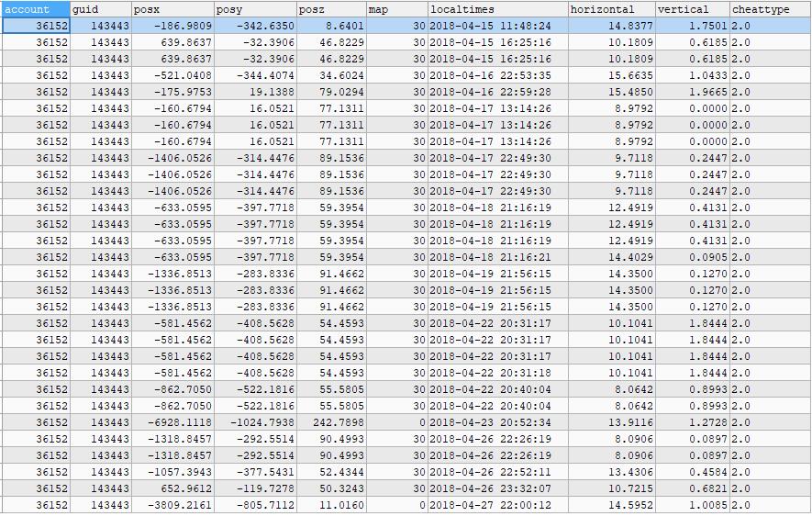Click the localtimes cell 2018-04-15 11:48:24
This screenshot has height=516, width=812.
[x=497, y=27]
